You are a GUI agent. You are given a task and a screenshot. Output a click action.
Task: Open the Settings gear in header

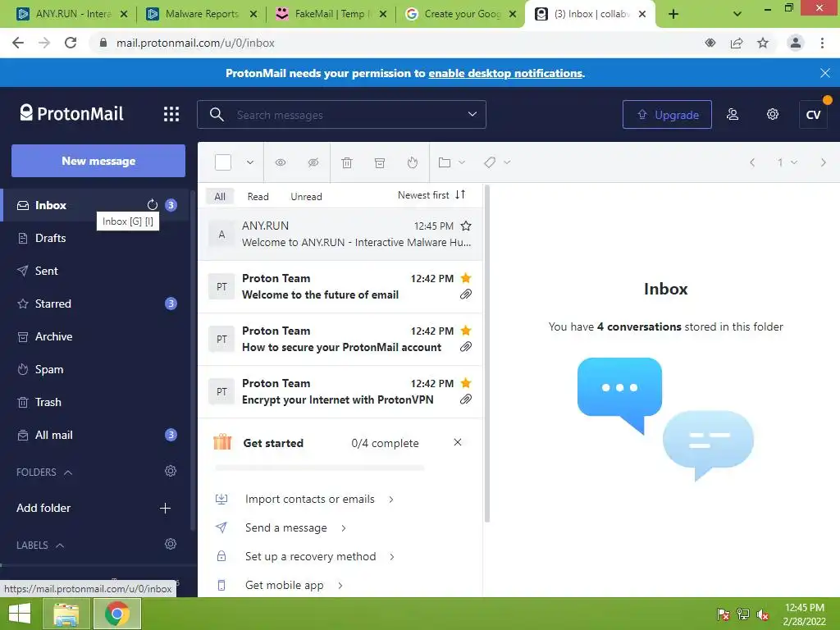click(x=772, y=114)
